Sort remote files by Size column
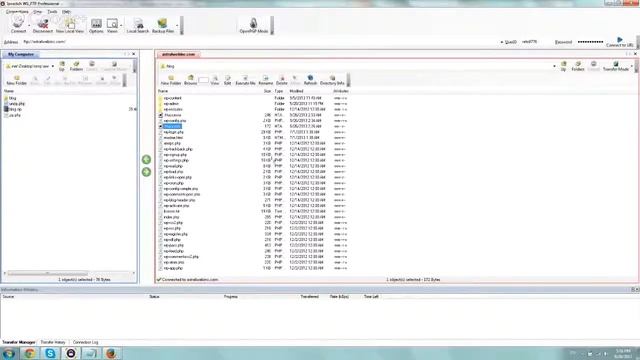The width and height of the screenshot is (640, 360). [x=267, y=91]
